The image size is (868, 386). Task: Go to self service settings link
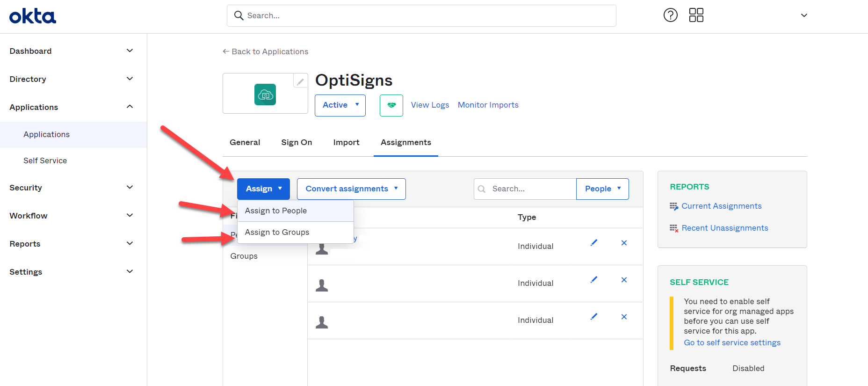click(x=732, y=343)
